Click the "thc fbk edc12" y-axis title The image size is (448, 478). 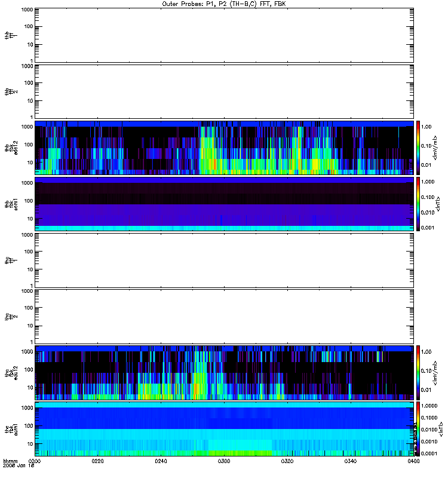(11, 373)
